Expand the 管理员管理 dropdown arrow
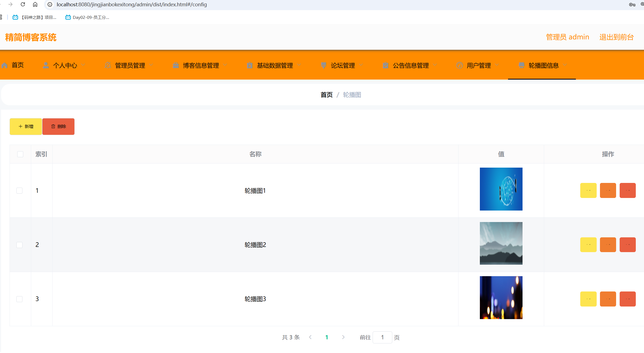The image size is (644, 353). pos(151,65)
